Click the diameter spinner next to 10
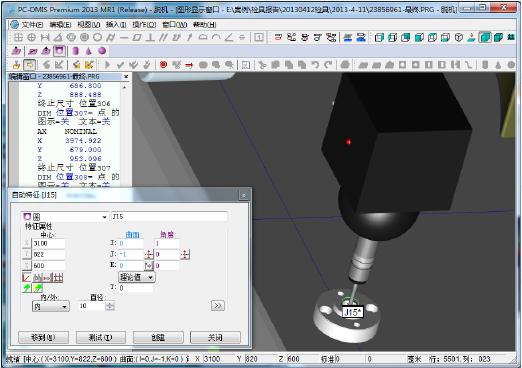 (110, 306)
